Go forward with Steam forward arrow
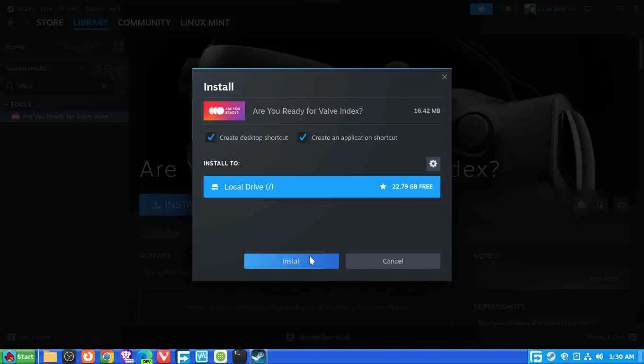The width and height of the screenshot is (644, 364). point(26,23)
